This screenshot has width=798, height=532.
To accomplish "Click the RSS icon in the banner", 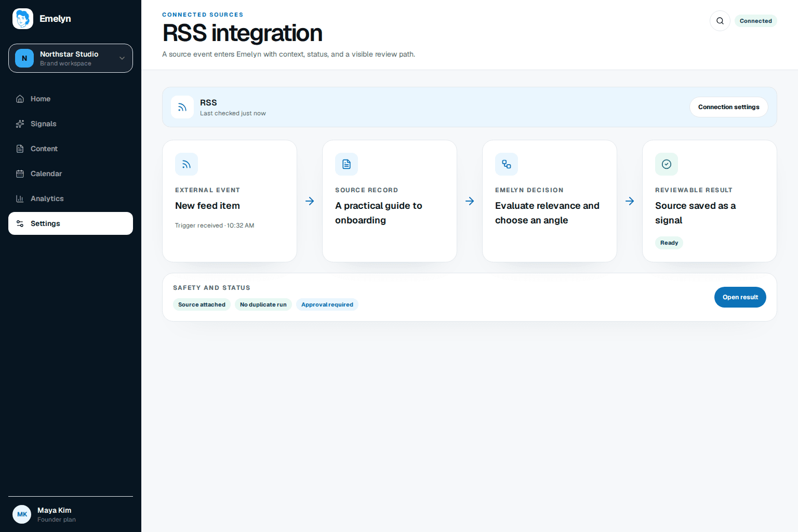I will [182, 107].
